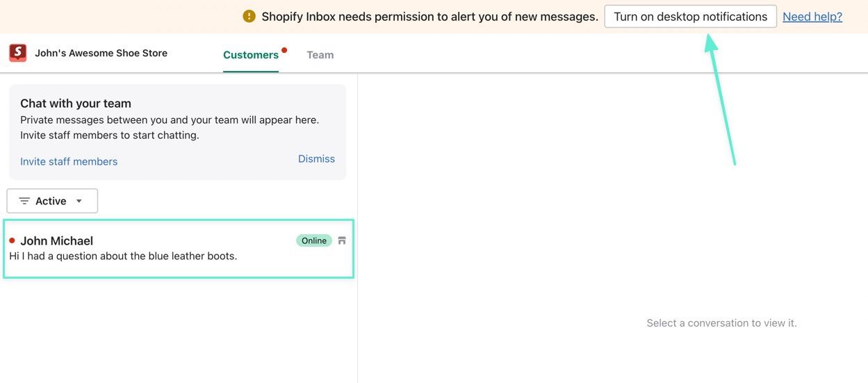Click the Shopify Inbox logo icon
Screen dimensions: 868x383
[17, 53]
